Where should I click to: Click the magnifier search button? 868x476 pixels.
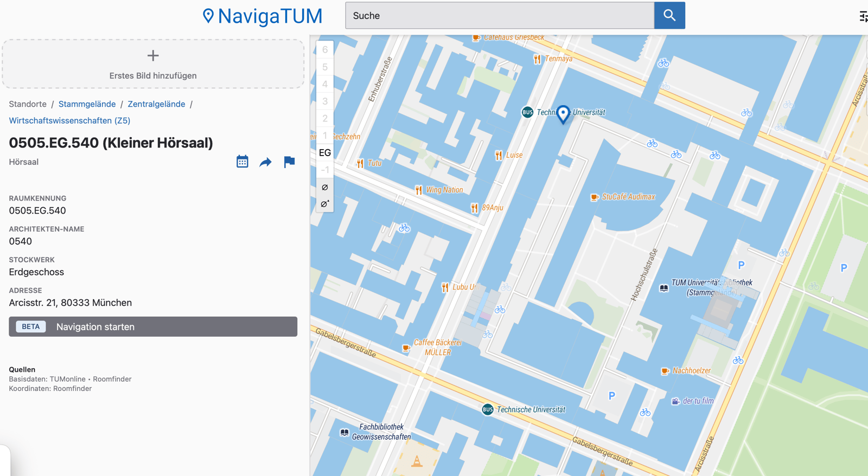coord(669,16)
